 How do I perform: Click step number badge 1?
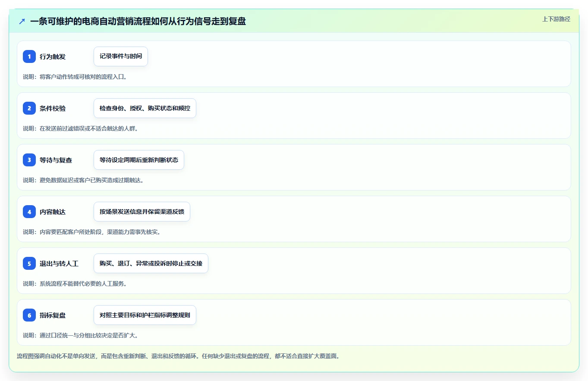pyautogui.click(x=29, y=56)
